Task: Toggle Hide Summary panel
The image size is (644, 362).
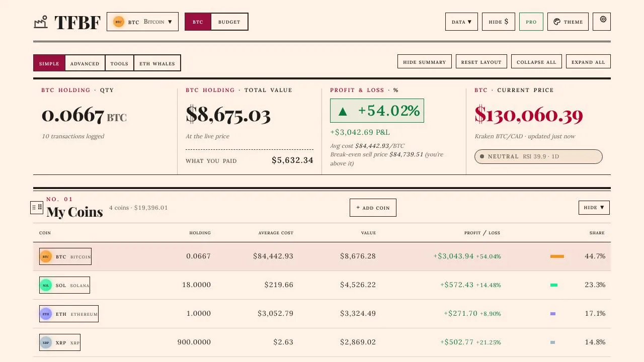Action: (x=425, y=62)
